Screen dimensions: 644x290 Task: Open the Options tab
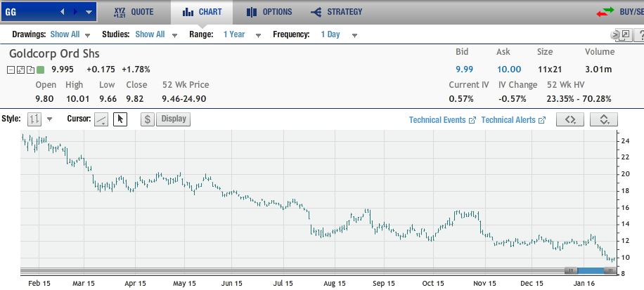(269, 12)
